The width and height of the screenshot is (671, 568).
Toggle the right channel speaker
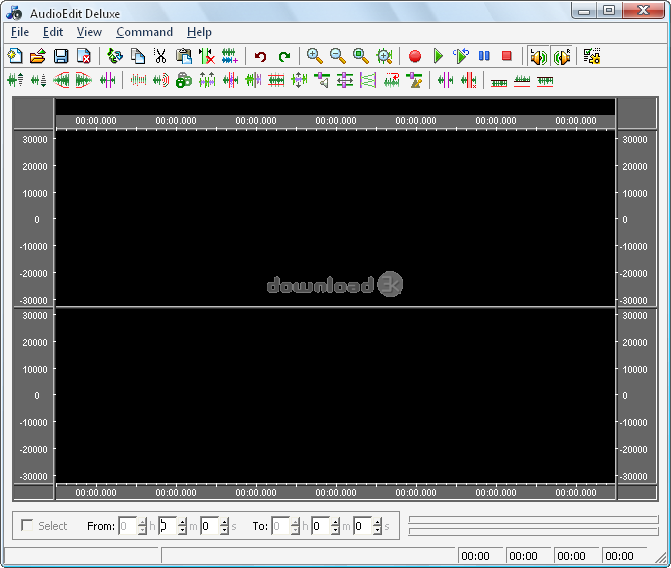pyautogui.click(x=562, y=56)
